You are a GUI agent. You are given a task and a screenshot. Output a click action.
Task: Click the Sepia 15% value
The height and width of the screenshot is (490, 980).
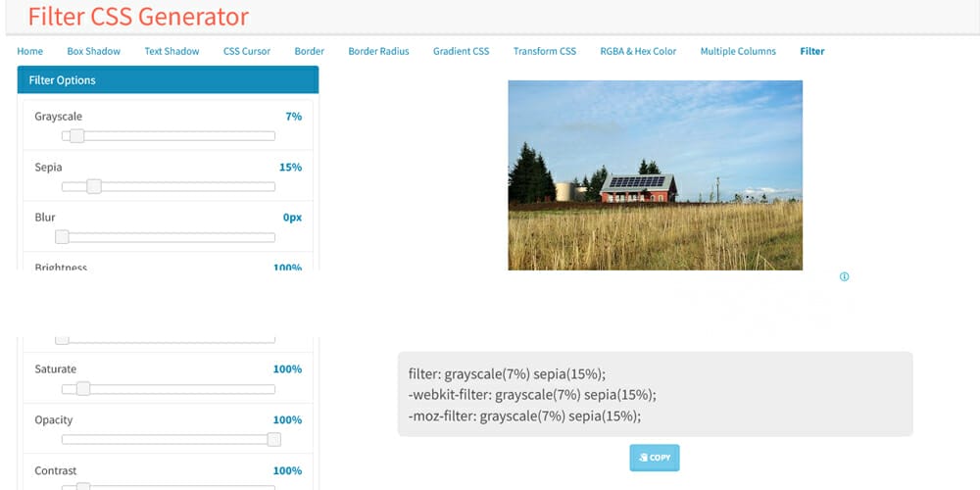291,167
